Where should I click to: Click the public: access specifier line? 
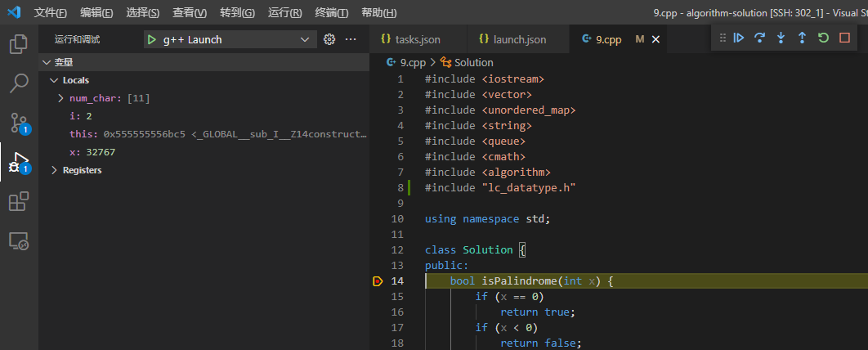point(447,265)
